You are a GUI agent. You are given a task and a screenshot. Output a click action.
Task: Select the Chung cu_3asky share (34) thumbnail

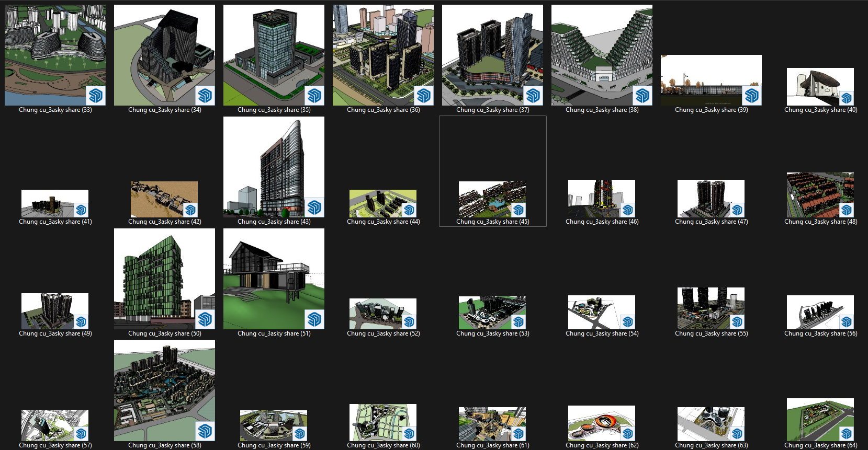point(164,55)
